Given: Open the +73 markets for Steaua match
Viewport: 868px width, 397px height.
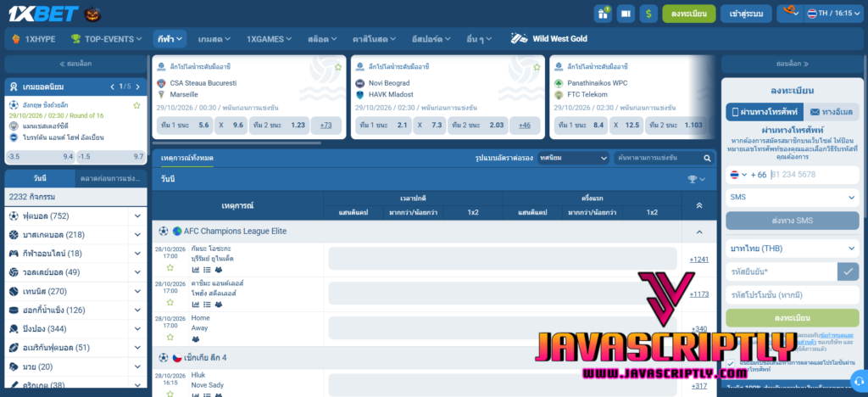Looking at the screenshot, I should pyautogui.click(x=326, y=126).
